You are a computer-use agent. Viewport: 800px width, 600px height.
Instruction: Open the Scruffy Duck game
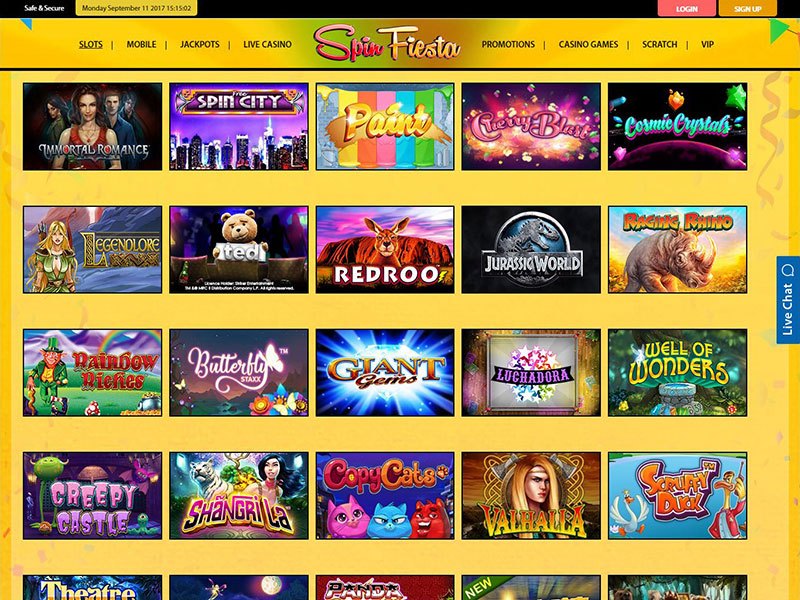(x=678, y=495)
